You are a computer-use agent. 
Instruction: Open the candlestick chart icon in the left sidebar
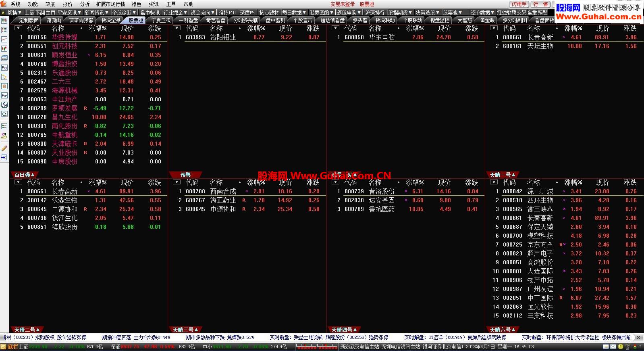4,49
